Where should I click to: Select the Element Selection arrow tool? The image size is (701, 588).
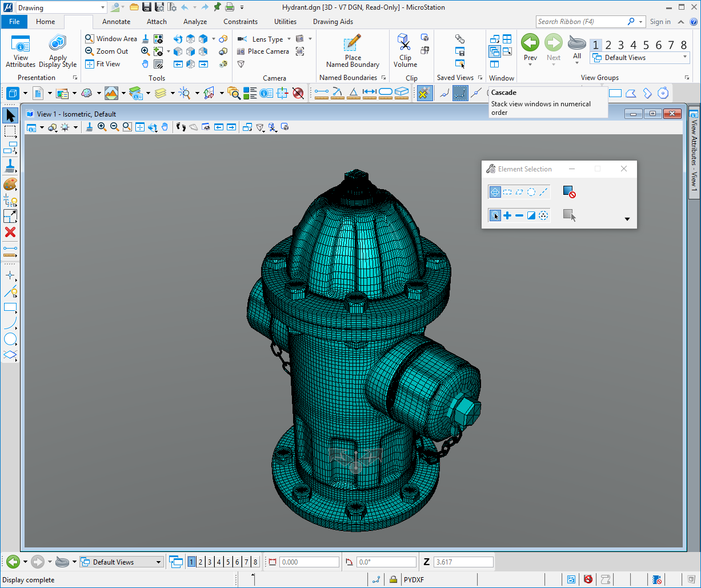point(10,115)
